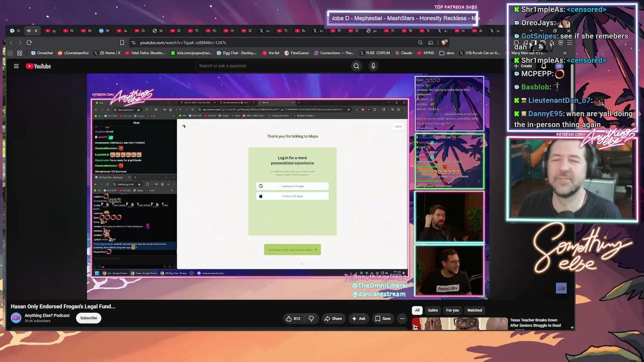This screenshot has height=362, width=644.
Task: Open the TimeGuessr bookmark
Action: [x=296, y=53]
